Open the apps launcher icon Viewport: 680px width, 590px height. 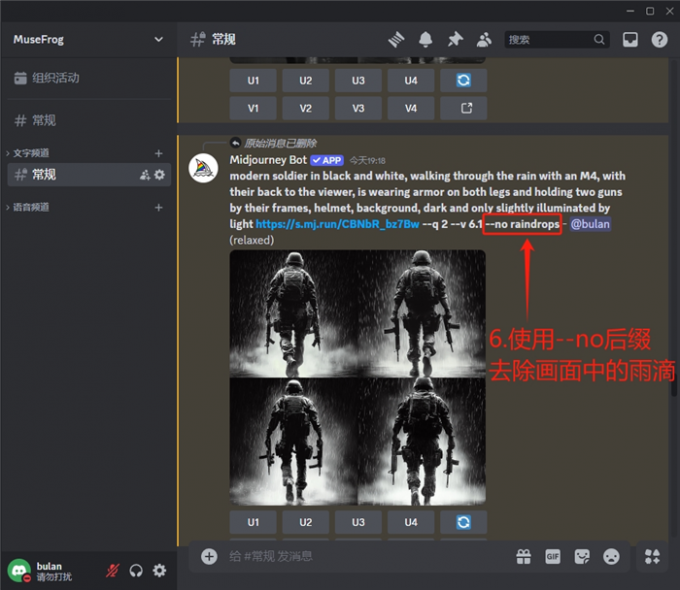(652, 556)
